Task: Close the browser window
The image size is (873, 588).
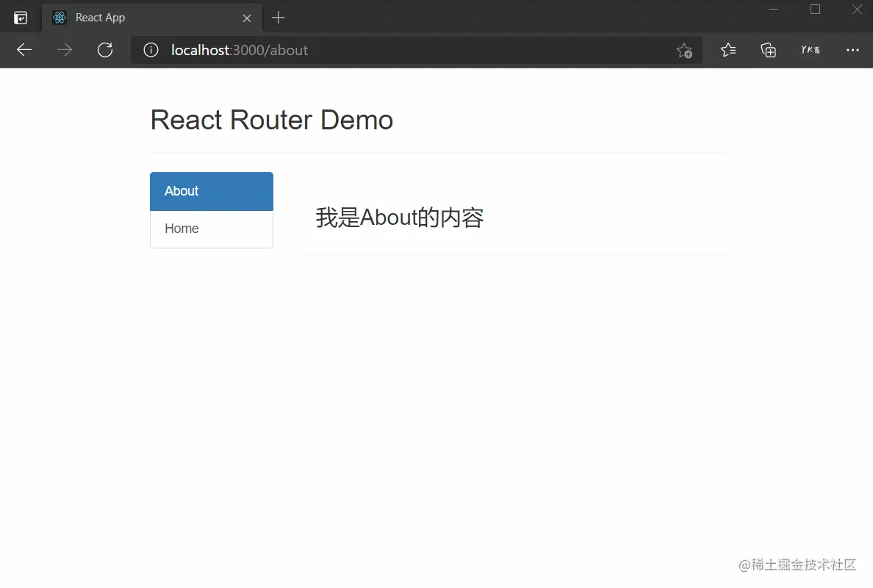Action: click(857, 9)
